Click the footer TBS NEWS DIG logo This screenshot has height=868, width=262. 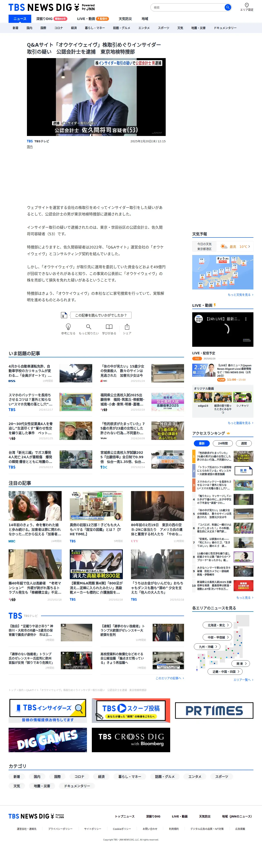[36, 816]
